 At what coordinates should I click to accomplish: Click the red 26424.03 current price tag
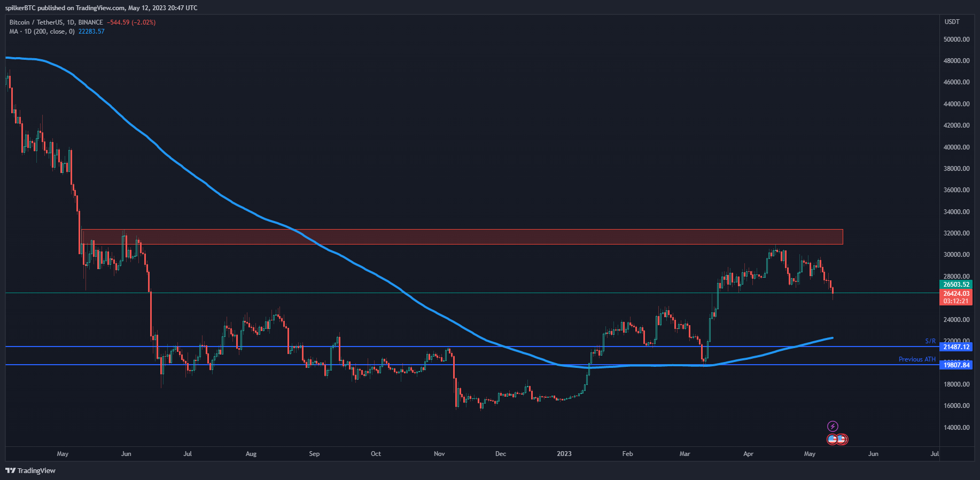pyautogui.click(x=956, y=294)
